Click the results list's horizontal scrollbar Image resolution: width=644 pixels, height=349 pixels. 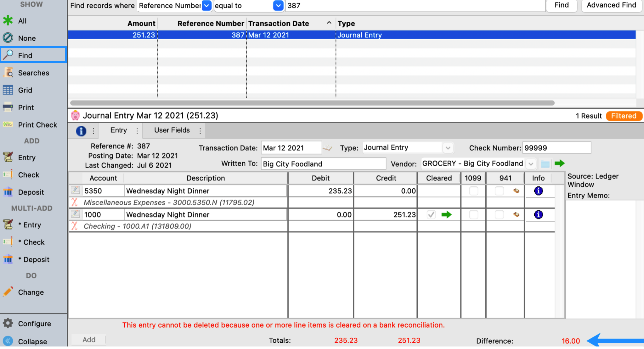coord(312,103)
